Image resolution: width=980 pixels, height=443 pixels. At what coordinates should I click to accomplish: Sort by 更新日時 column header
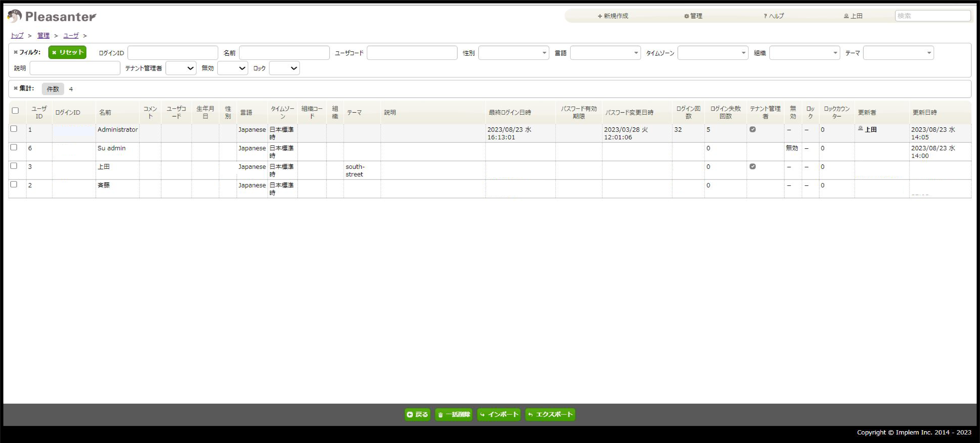click(x=940, y=113)
